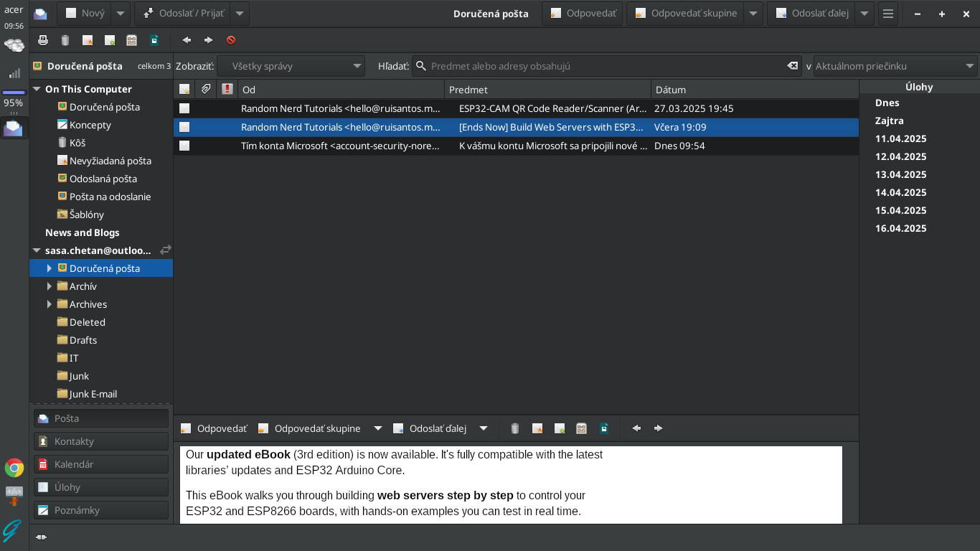
Task: Click header bar Odoslať ďalej button
Action: tap(811, 14)
